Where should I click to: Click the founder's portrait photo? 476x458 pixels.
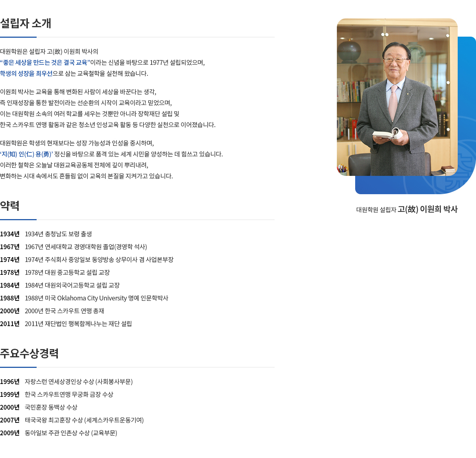coord(397,97)
